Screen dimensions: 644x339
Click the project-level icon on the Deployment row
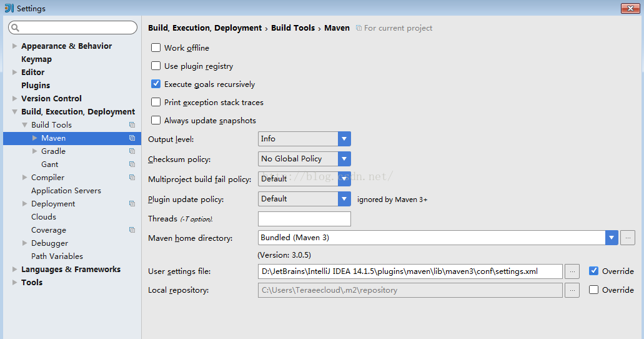click(132, 204)
